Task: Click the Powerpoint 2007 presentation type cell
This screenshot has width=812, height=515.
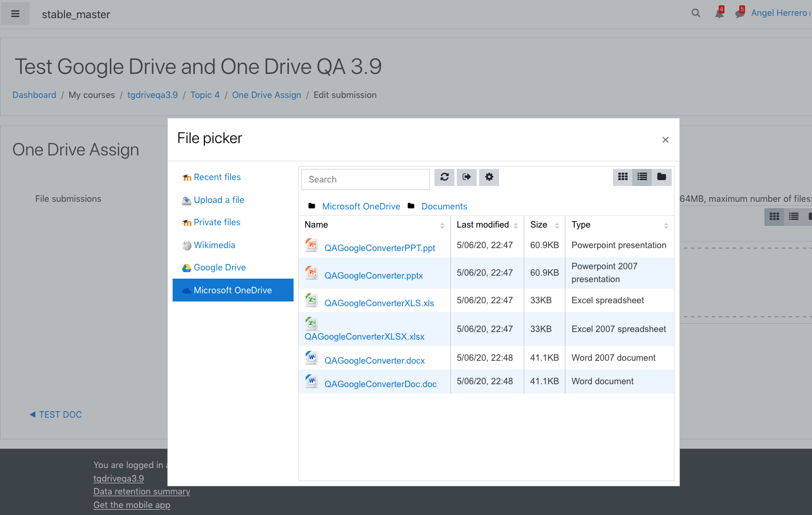Action: coord(619,273)
